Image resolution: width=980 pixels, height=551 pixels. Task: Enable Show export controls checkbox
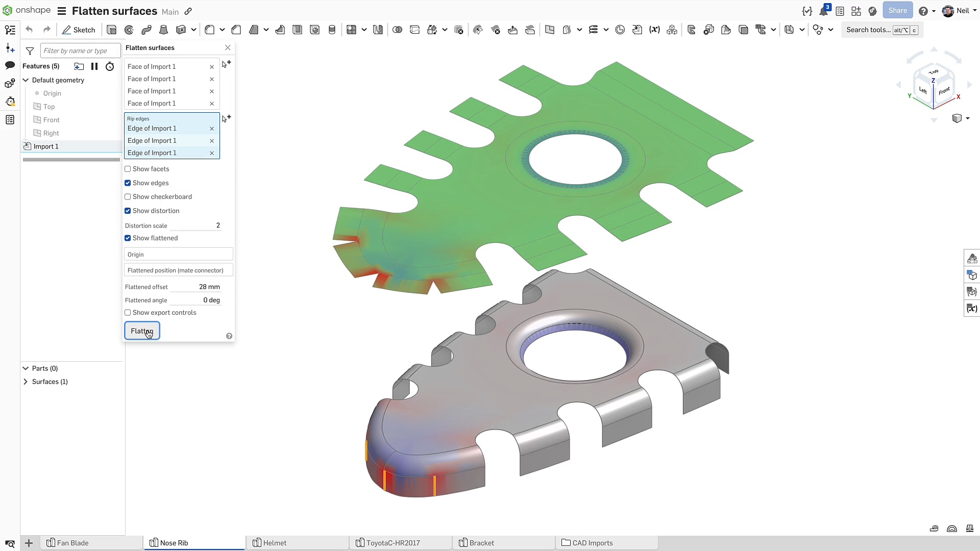point(128,313)
